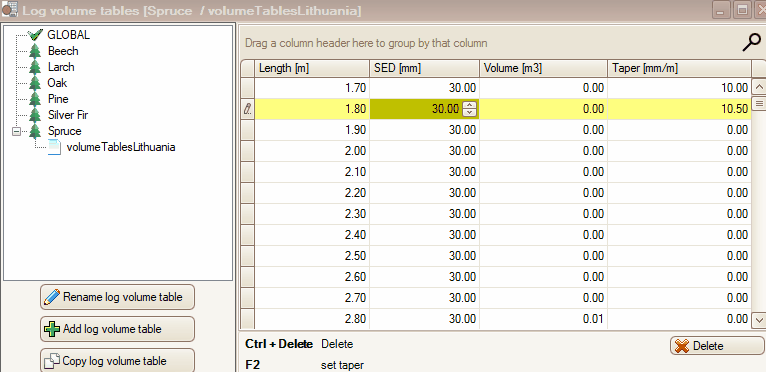
Task: Click Add log volume table button
Action: click(x=117, y=329)
